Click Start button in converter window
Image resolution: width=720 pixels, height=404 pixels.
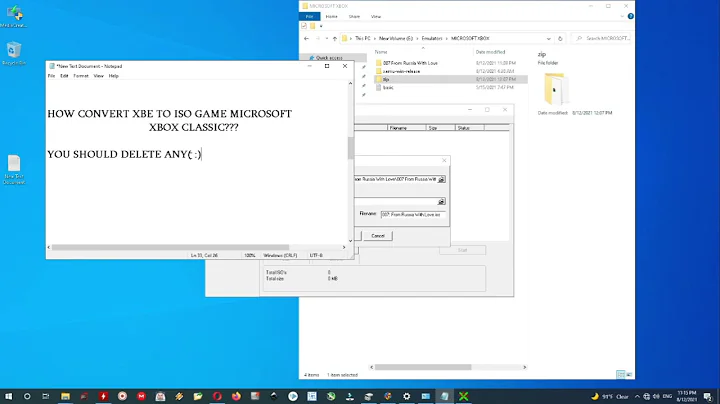(x=462, y=250)
